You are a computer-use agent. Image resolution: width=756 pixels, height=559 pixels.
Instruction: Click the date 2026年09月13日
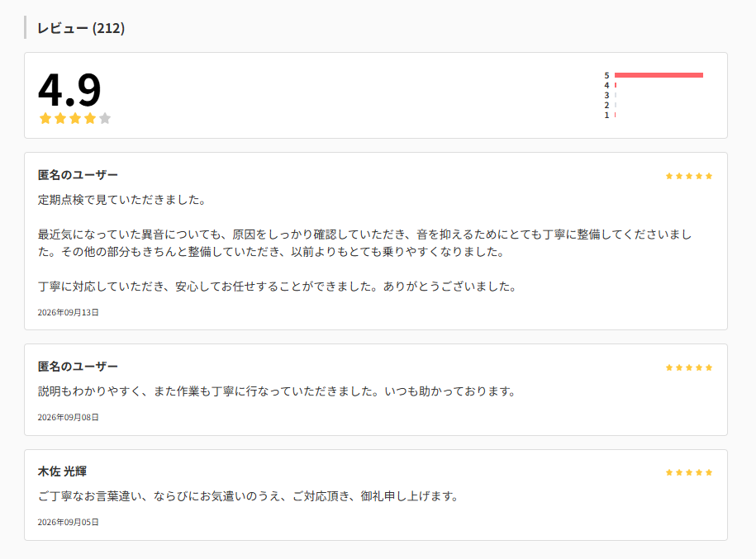[x=68, y=312]
